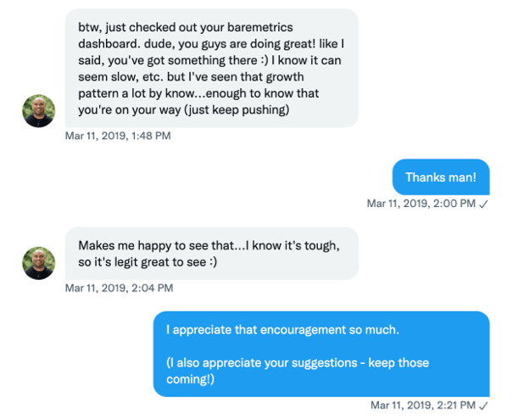Click the checkmark next to the 2:21 PM timestamp
The width and height of the screenshot is (513, 420).
tap(483, 406)
